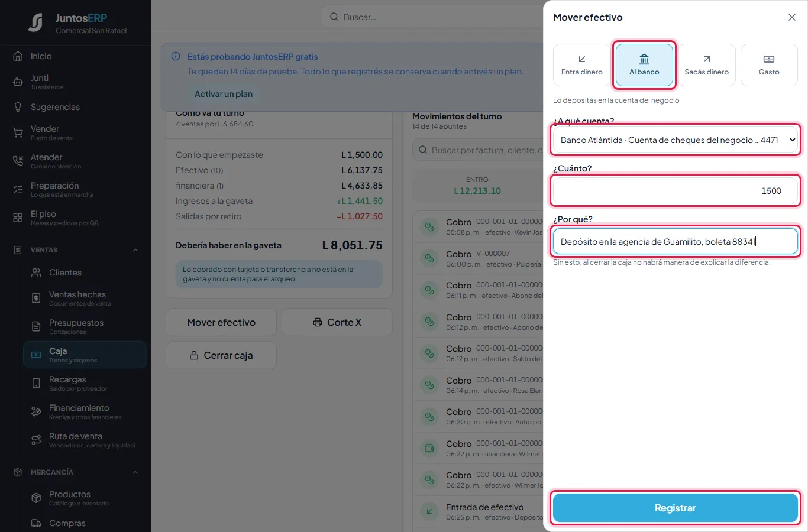Select the Entra dinero option
The image size is (808, 532).
[x=582, y=65]
